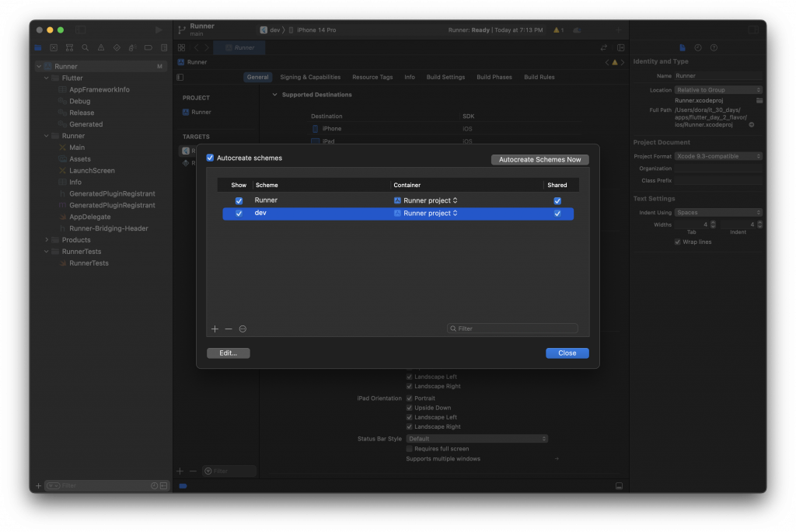Open the Project Format dropdown
796x532 pixels.
point(717,156)
